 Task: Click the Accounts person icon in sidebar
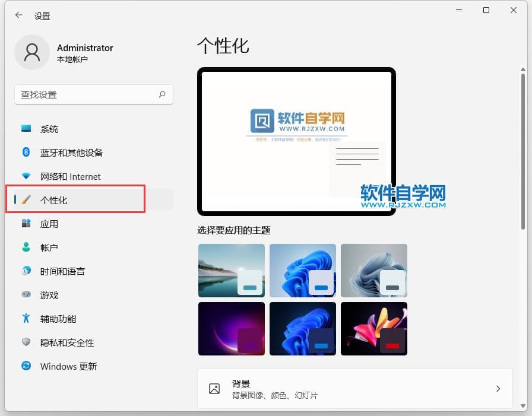pyautogui.click(x=26, y=247)
